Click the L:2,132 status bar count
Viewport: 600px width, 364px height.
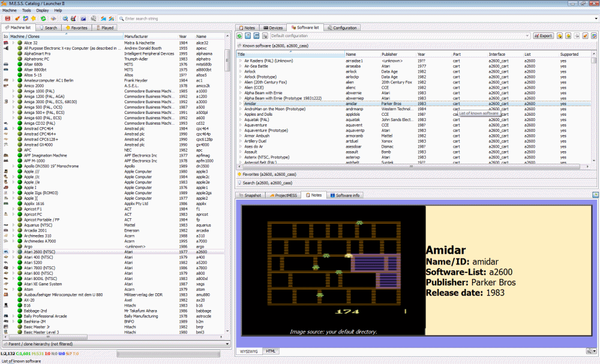(x=8, y=354)
